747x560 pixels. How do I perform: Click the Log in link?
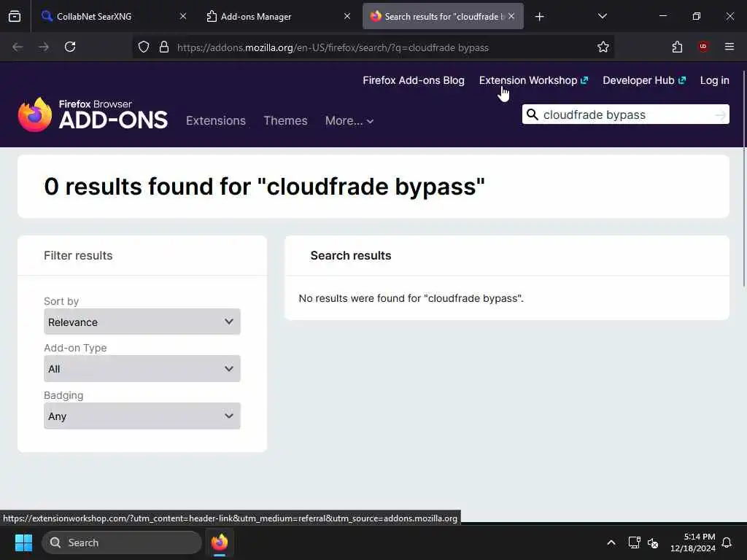tap(715, 80)
